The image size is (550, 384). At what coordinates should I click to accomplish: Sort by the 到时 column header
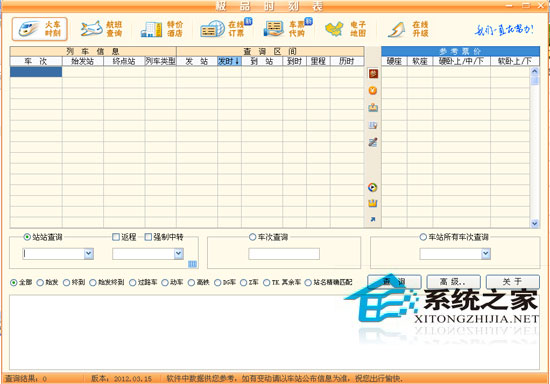294,61
